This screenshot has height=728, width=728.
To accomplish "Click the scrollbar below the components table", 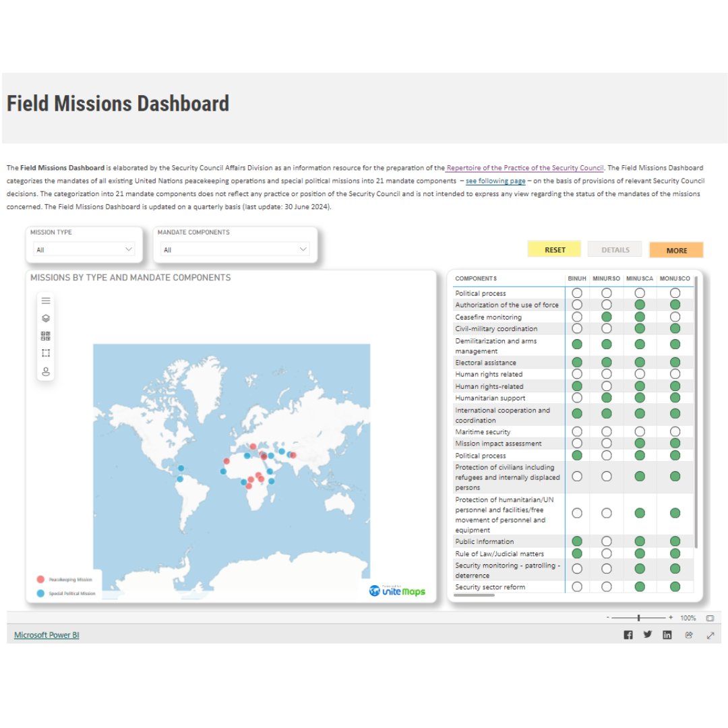I will coord(475,597).
